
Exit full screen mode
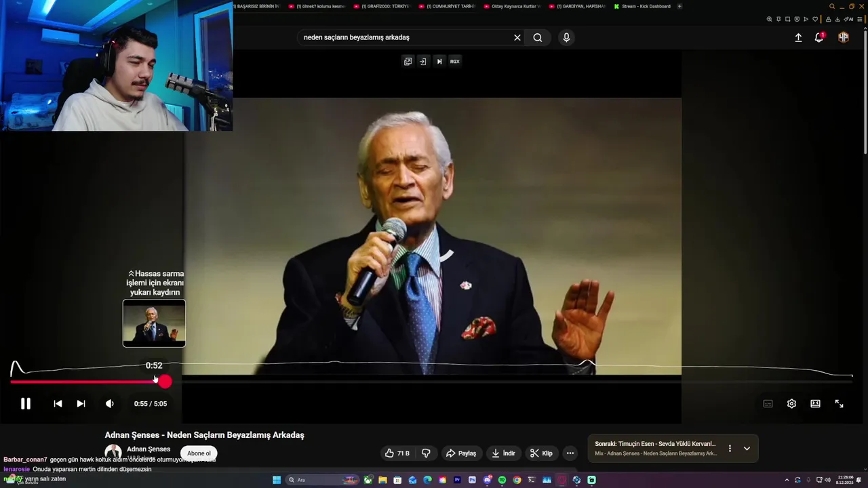point(839,404)
